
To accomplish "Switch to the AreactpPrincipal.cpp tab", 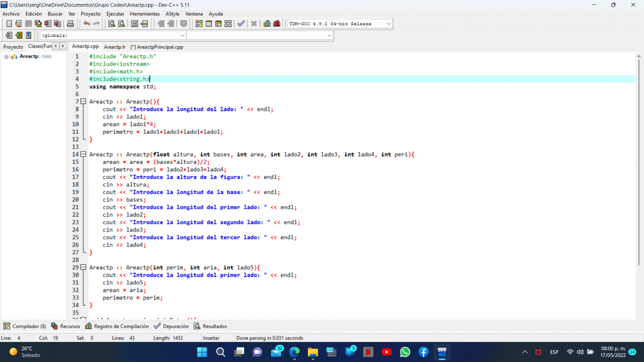I will [157, 47].
